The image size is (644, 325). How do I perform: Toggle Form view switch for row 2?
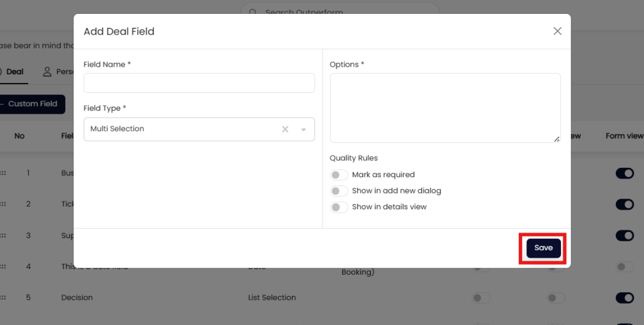click(x=625, y=204)
